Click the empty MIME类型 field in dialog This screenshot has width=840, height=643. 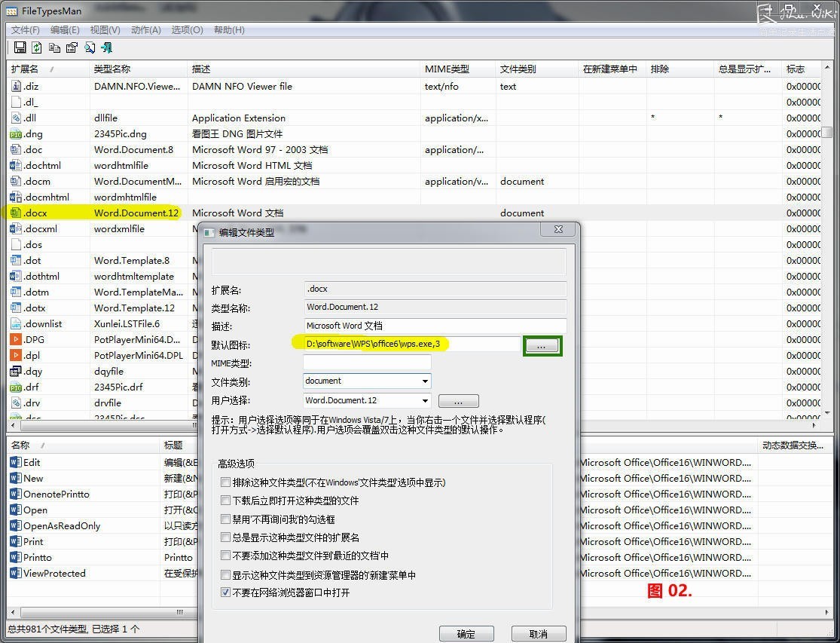pos(367,363)
